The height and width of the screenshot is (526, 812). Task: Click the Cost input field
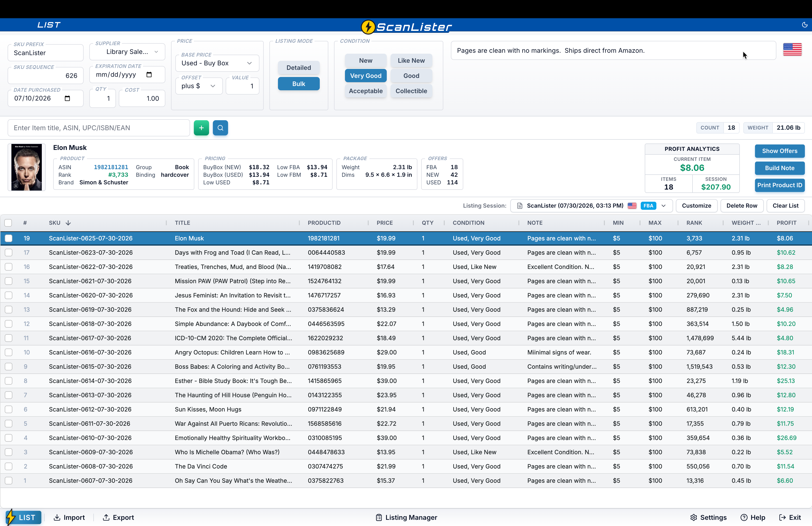pos(142,99)
